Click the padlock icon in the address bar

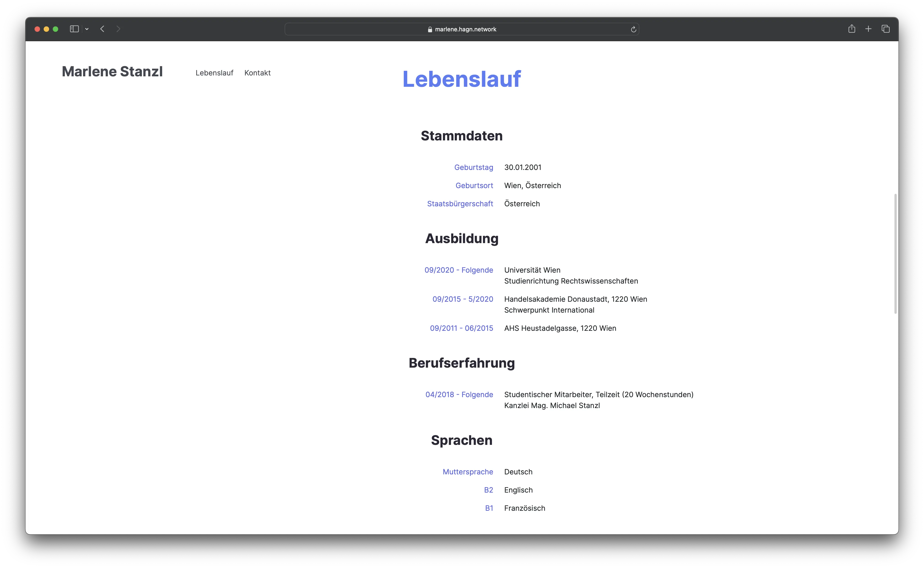pos(430,29)
